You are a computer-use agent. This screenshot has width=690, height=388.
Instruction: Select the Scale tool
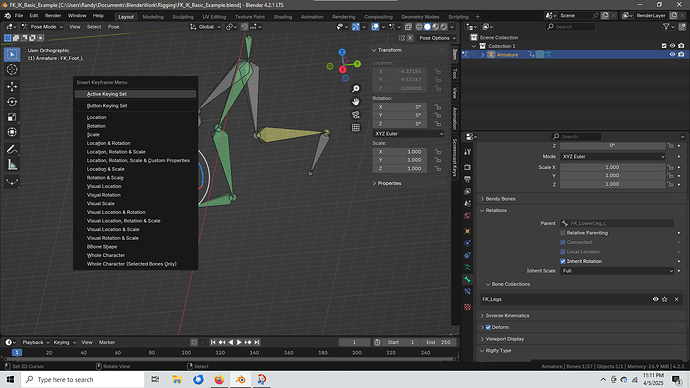[x=12, y=117]
